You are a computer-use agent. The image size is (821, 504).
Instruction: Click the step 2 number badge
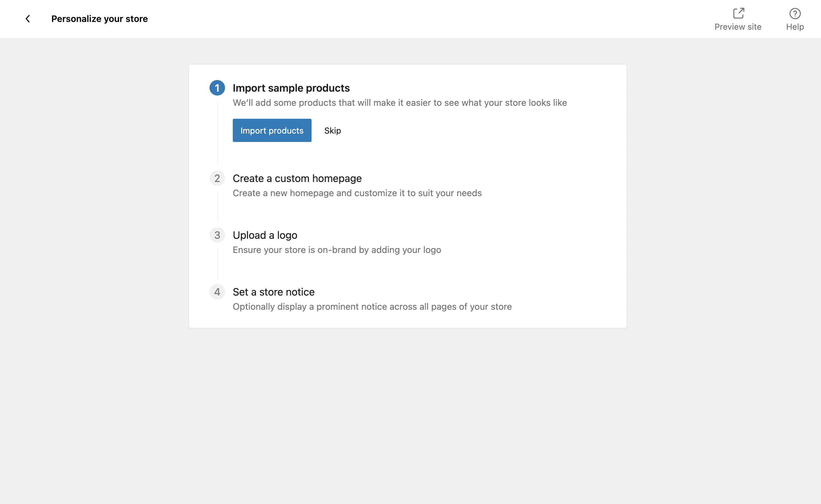coord(217,178)
